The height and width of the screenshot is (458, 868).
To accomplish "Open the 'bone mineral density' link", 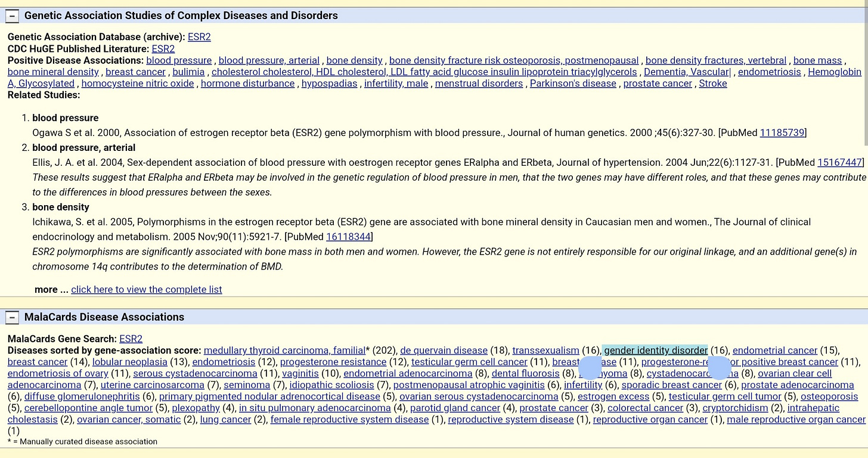I will 53,72.
